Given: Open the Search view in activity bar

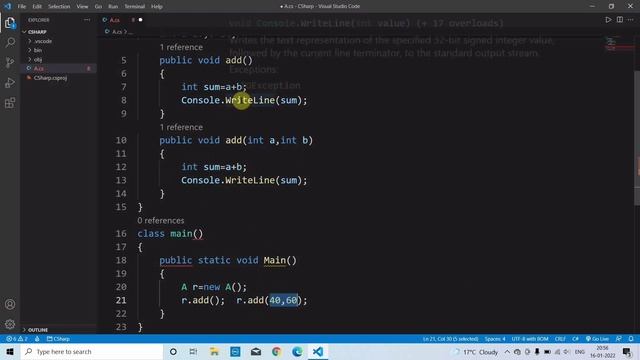Looking at the screenshot, I should click(10, 42).
